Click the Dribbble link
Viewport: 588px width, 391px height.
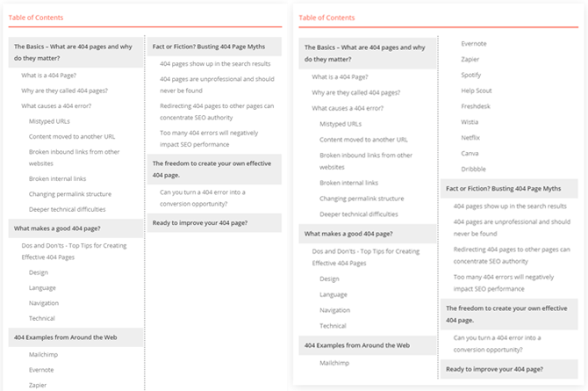tap(475, 169)
